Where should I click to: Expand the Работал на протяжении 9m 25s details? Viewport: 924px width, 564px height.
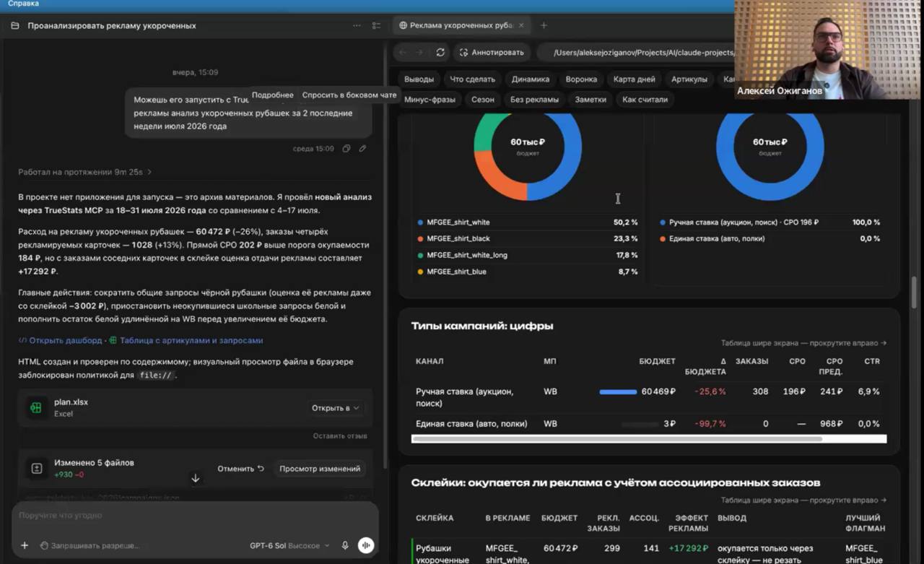(85, 172)
